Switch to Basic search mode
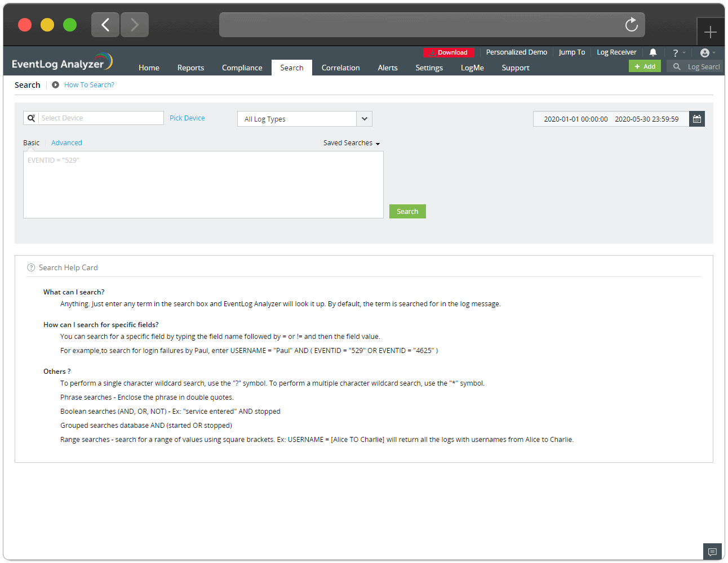 31,143
